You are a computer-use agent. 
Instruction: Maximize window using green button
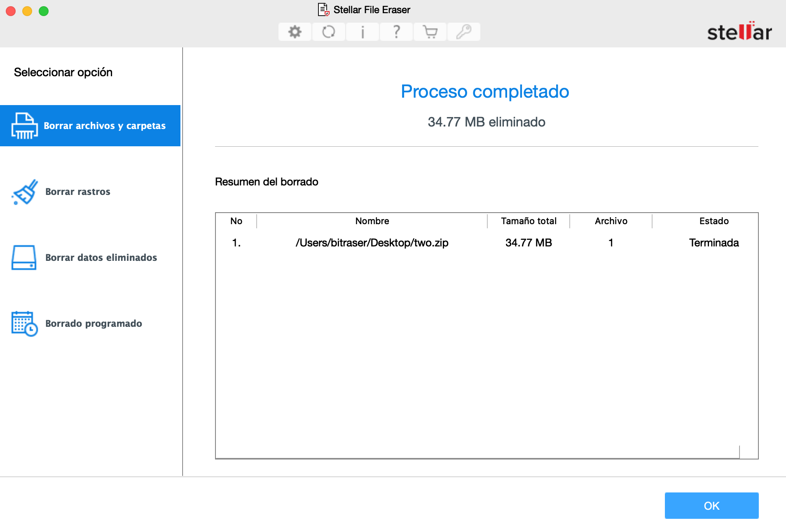44,11
